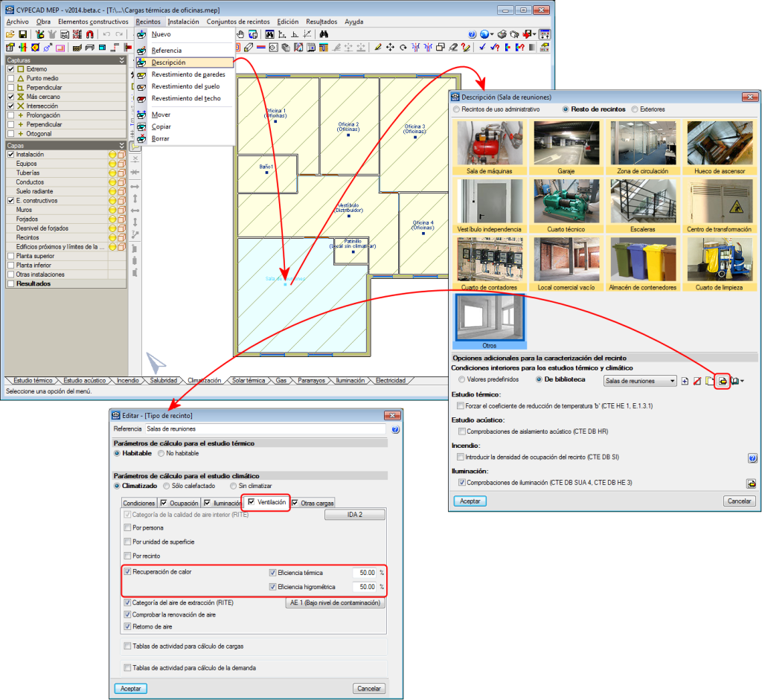This screenshot has width=762, height=700.
Task: Click the Eficiencia térmica value field
Action: pyautogui.click(x=365, y=574)
